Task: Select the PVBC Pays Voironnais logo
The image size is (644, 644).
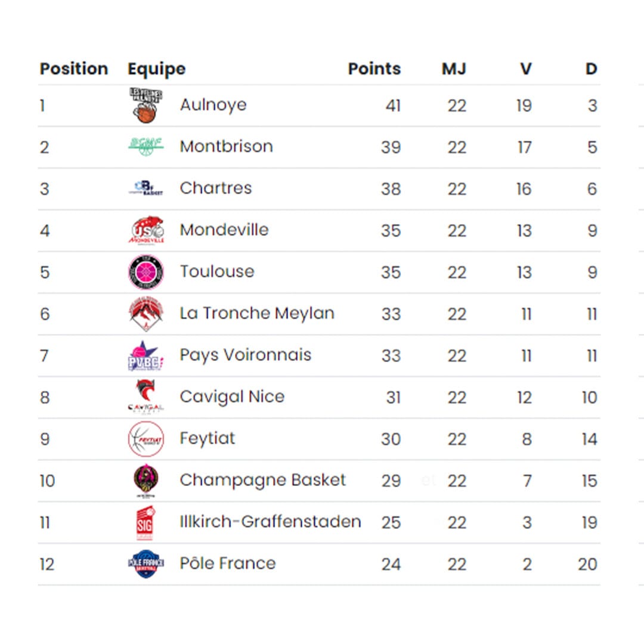Action: tap(146, 355)
